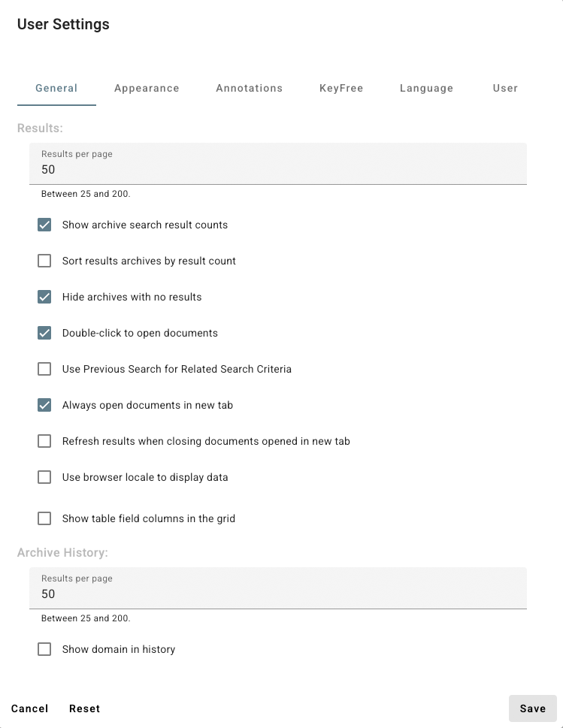The image size is (563, 728).
Task: Click Archive History results per page field
Action: 278,594
